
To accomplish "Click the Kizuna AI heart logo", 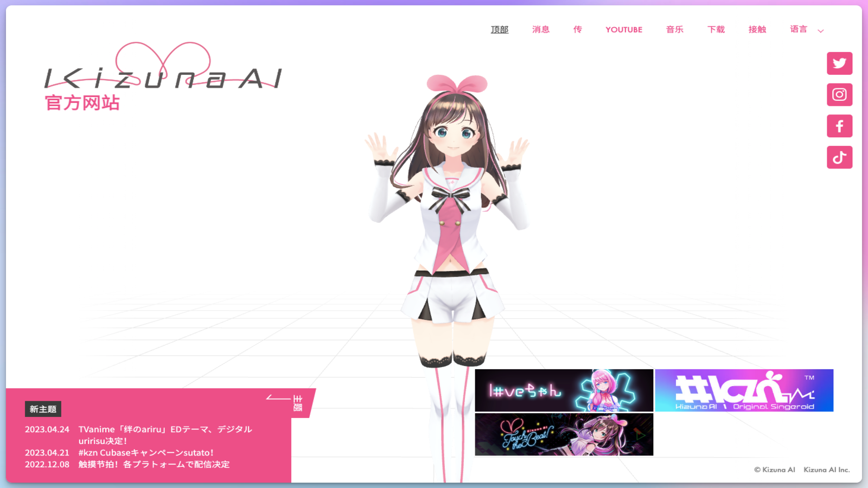I will click(163, 68).
